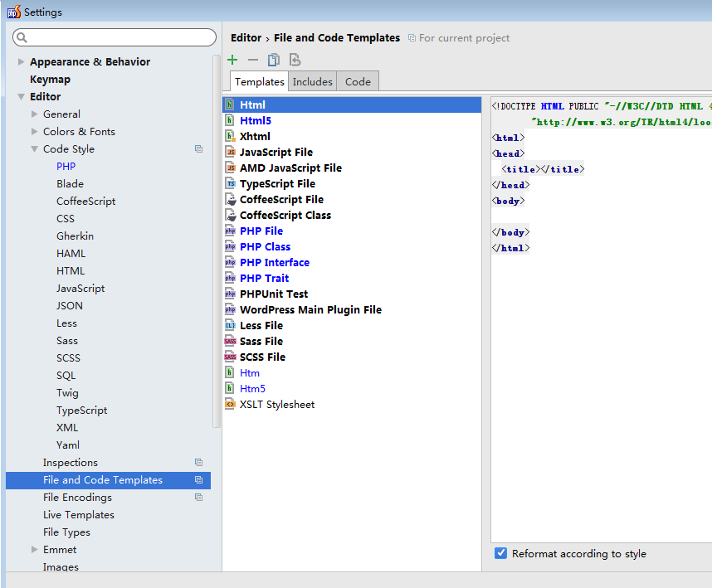Select the Htm template

coord(250,373)
